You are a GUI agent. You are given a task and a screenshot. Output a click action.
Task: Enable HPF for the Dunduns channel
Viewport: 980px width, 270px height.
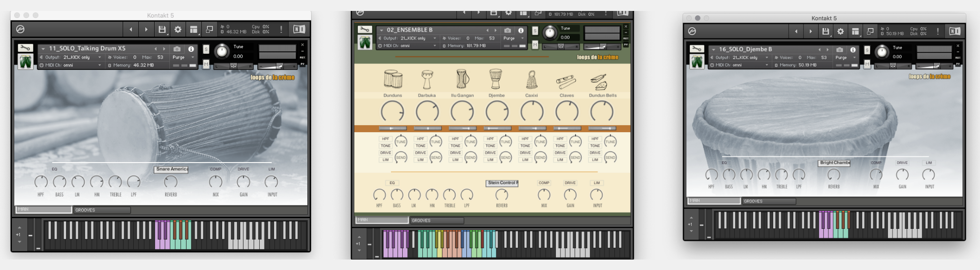(385, 139)
